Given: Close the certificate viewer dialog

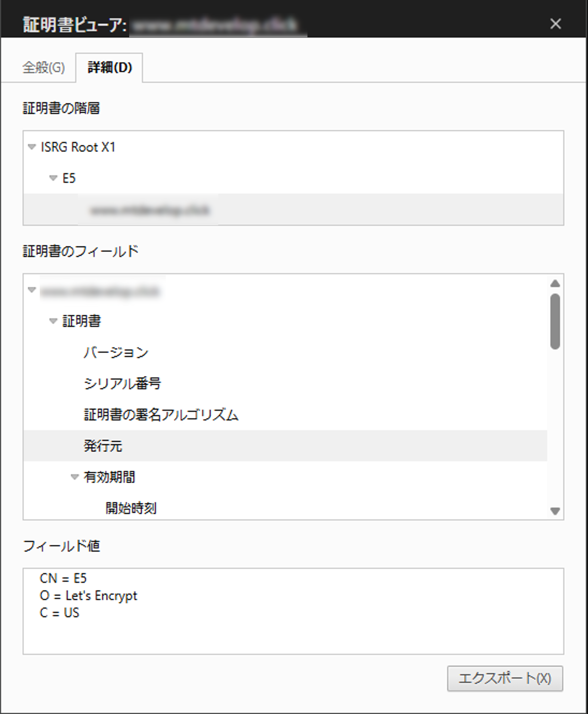Looking at the screenshot, I should [555, 24].
